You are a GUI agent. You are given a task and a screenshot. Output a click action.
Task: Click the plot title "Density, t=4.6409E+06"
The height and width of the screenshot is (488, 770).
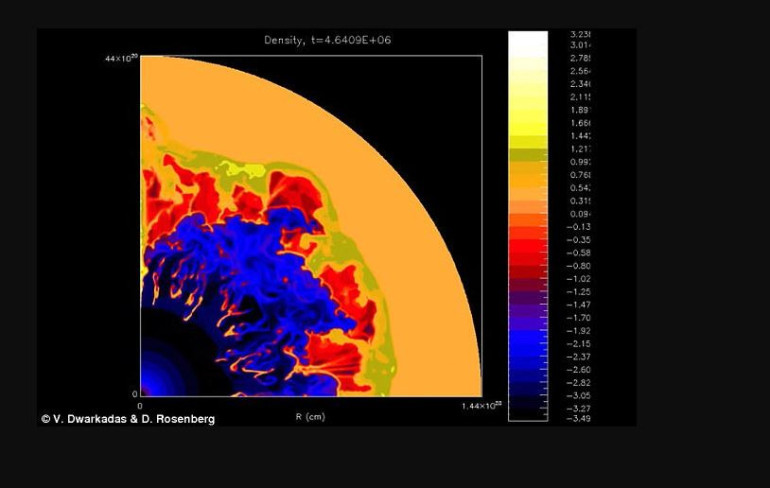328,40
